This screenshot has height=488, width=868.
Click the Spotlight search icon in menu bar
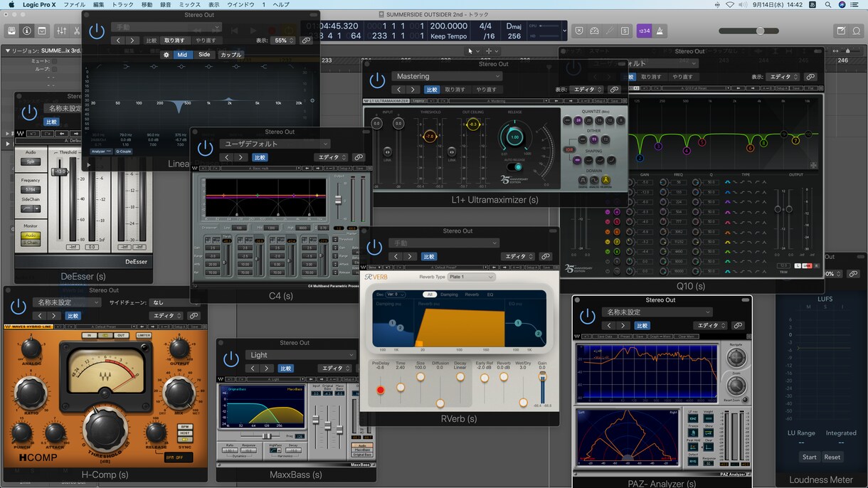(x=827, y=4)
